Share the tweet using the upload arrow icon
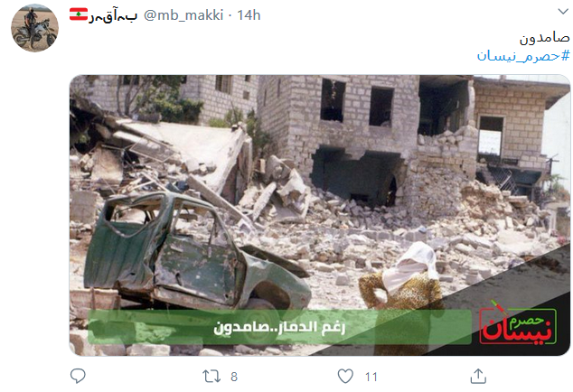The image size is (573, 392). click(x=478, y=376)
